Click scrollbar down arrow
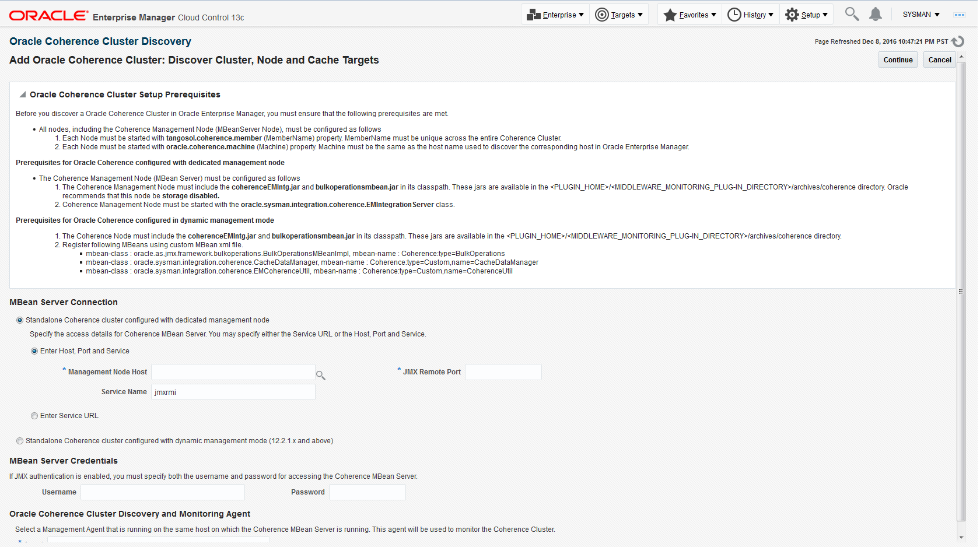Viewport: 980px width, 547px height. click(961, 538)
